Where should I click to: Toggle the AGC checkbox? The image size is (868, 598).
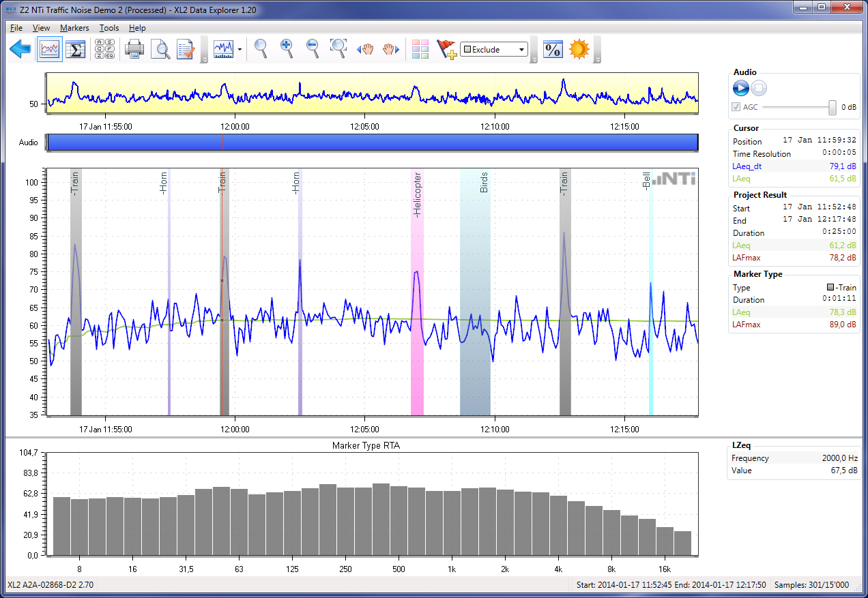pyautogui.click(x=736, y=107)
